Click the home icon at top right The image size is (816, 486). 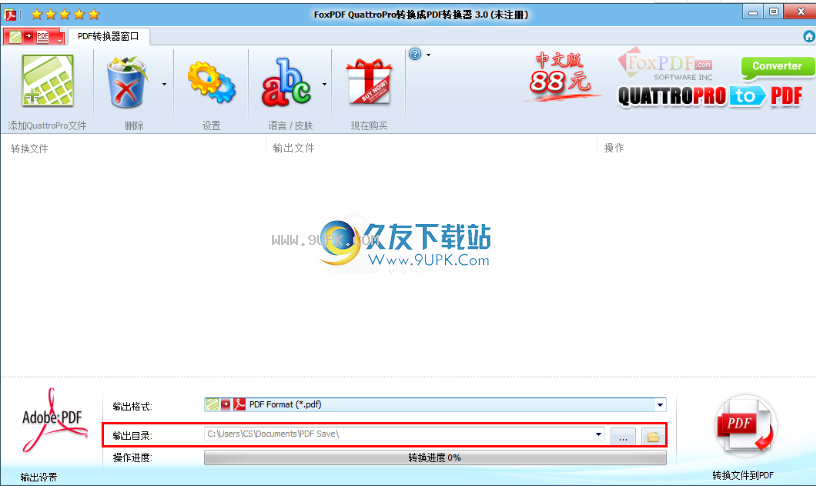click(809, 36)
